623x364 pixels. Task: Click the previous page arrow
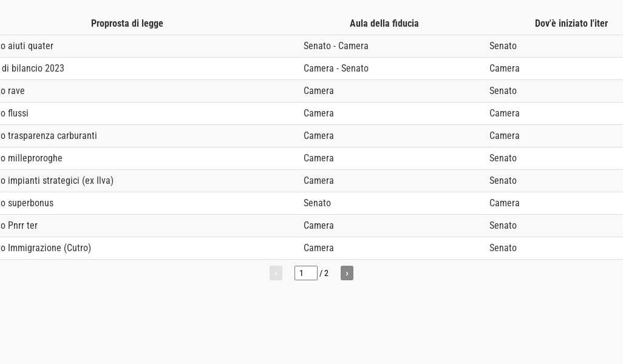pos(276,273)
